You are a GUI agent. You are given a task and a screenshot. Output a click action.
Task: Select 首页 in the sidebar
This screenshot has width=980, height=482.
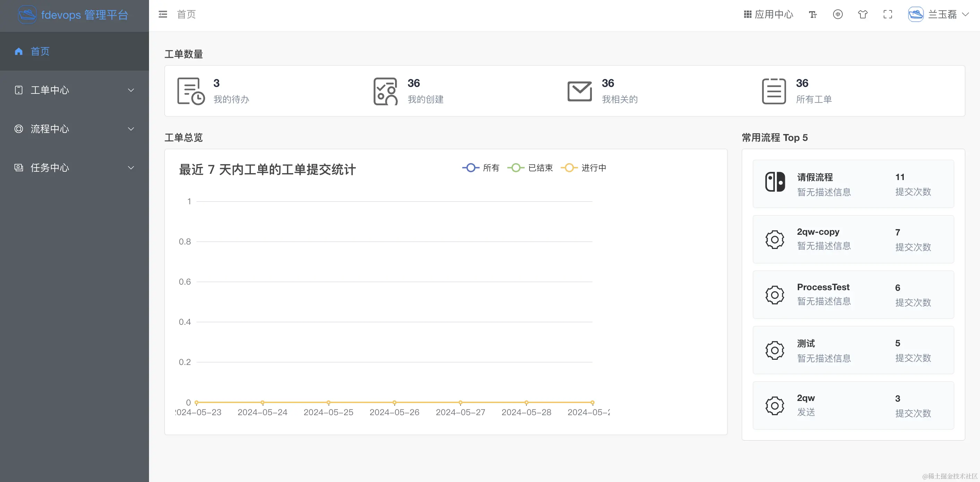click(x=40, y=51)
